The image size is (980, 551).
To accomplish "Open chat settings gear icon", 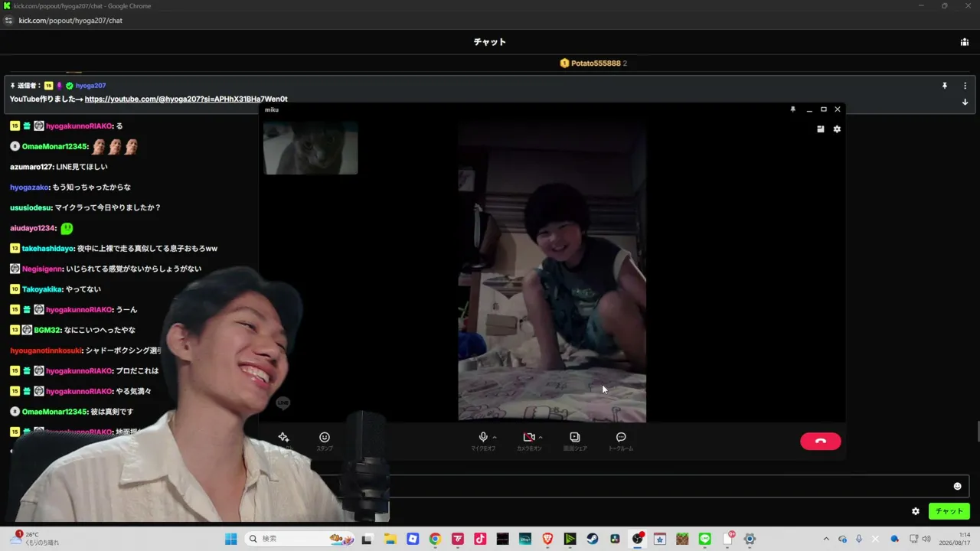I will click(x=916, y=511).
